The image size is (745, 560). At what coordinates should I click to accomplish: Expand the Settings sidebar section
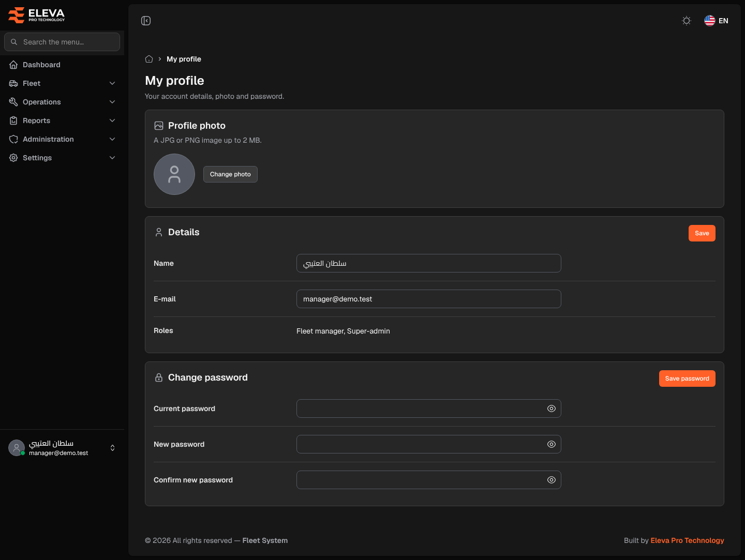click(x=62, y=158)
